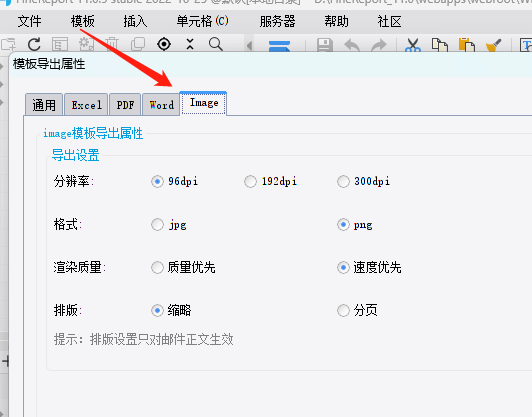Select 192dpi resolution
The image size is (532, 417).
[270, 182]
